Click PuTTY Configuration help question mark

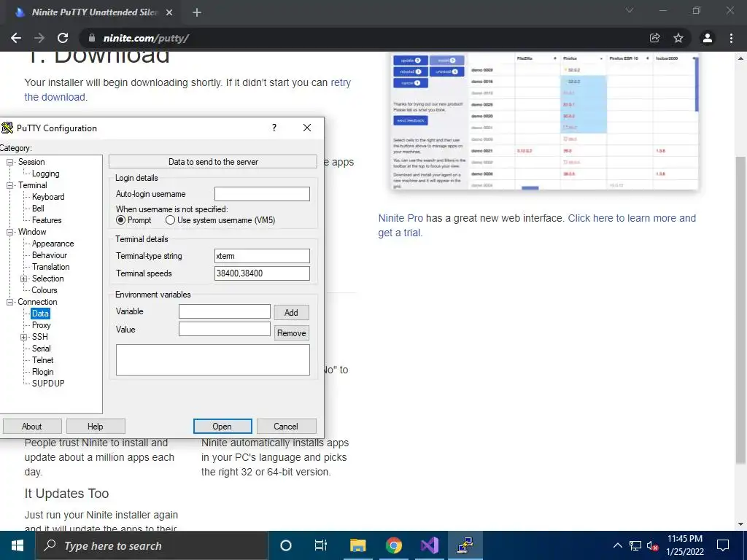coord(274,128)
